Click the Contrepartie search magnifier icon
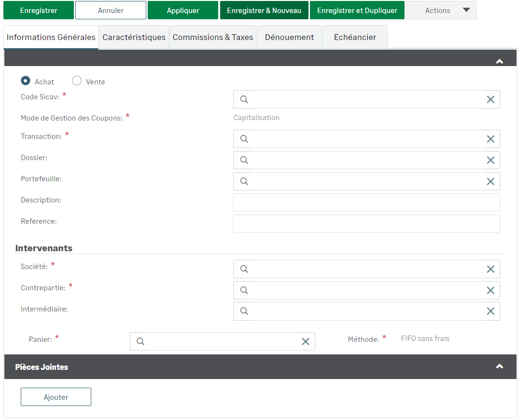This screenshot has height=420, width=518. tap(244, 290)
